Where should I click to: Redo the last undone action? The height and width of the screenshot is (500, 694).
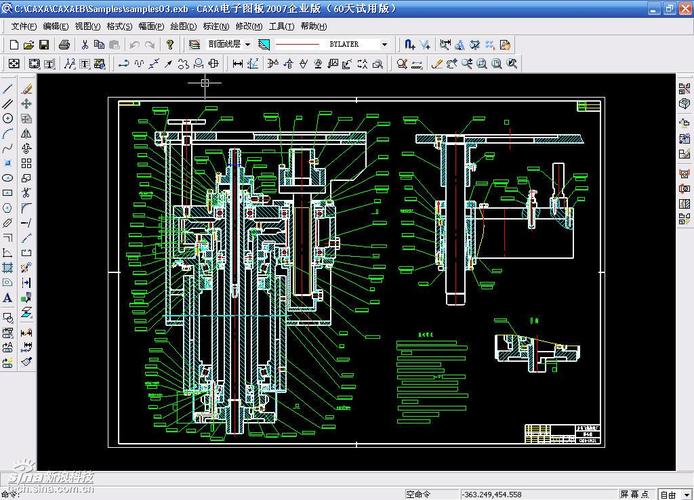click(150, 45)
